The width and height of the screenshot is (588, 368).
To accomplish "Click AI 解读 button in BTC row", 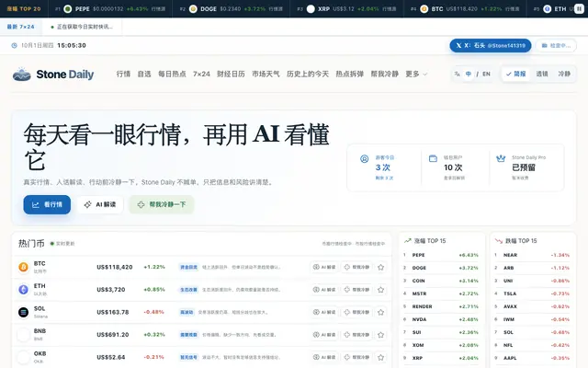I will coord(324,267).
